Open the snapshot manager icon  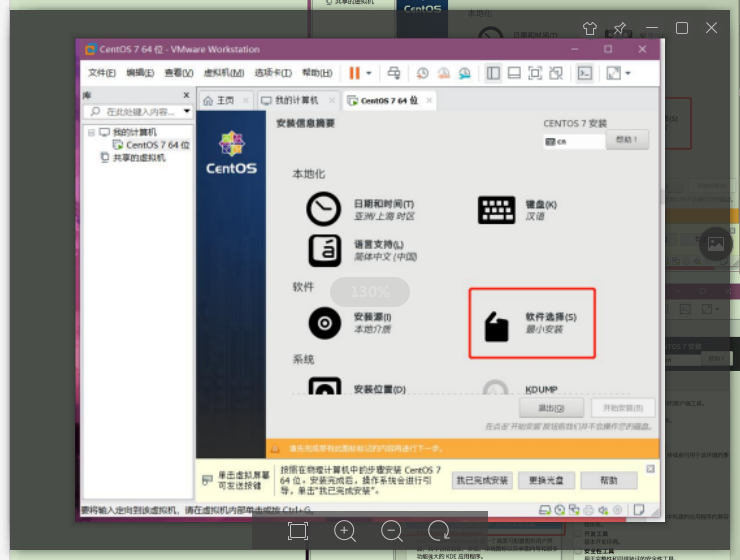pyautogui.click(x=465, y=73)
